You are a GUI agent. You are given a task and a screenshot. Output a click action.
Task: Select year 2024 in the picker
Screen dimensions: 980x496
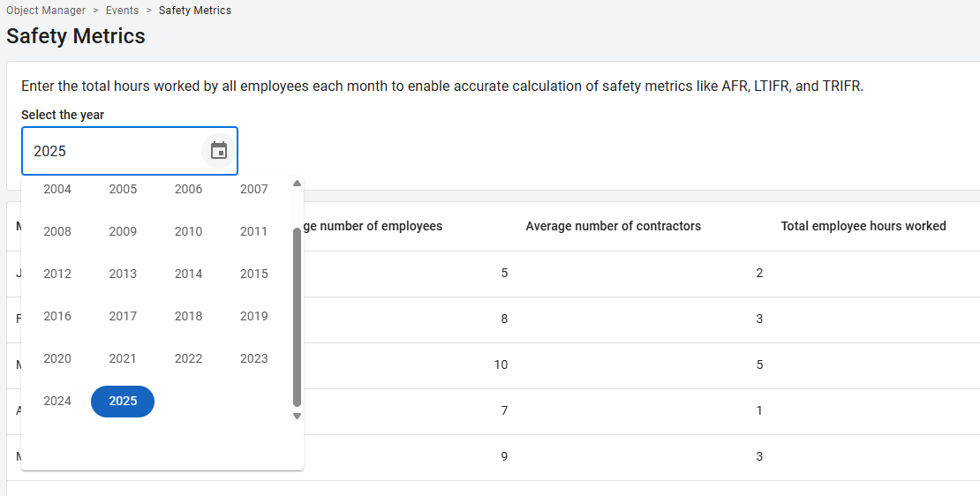click(57, 401)
